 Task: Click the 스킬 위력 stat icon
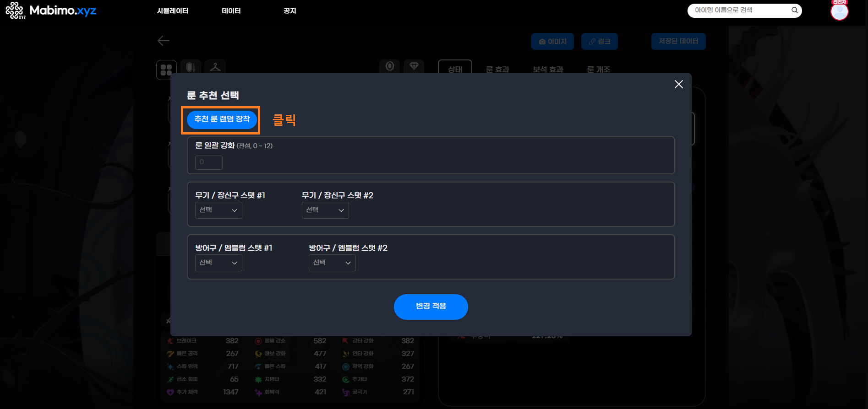pos(170,366)
